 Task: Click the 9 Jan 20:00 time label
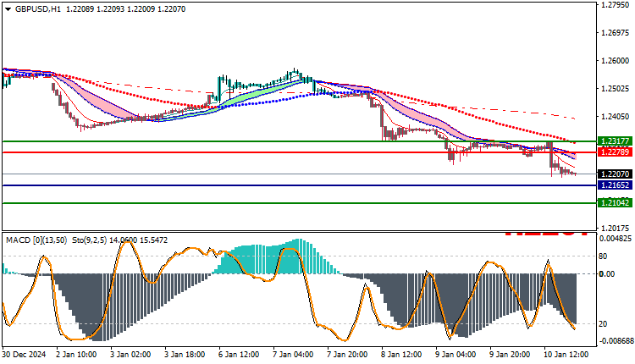click(510, 355)
